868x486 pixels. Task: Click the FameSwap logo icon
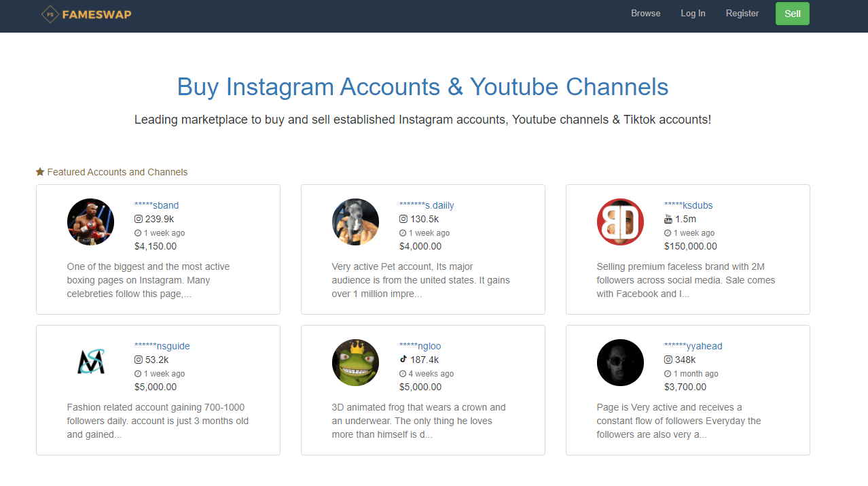click(x=50, y=14)
